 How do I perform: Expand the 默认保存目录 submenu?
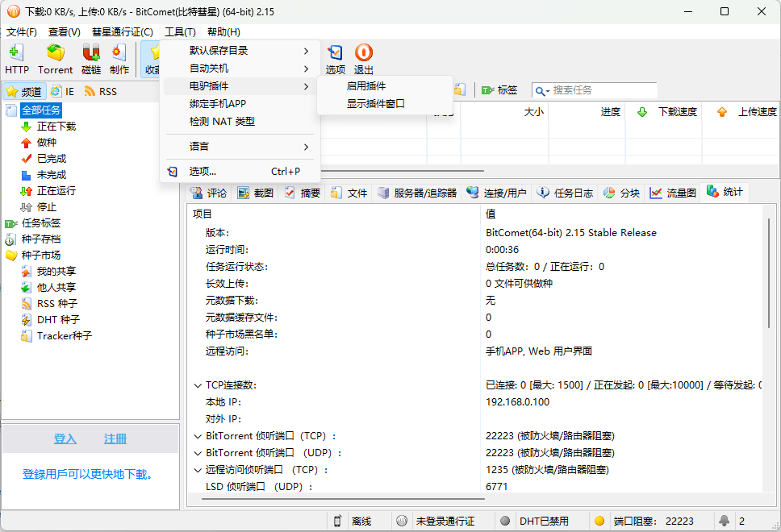[x=240, y=51]
